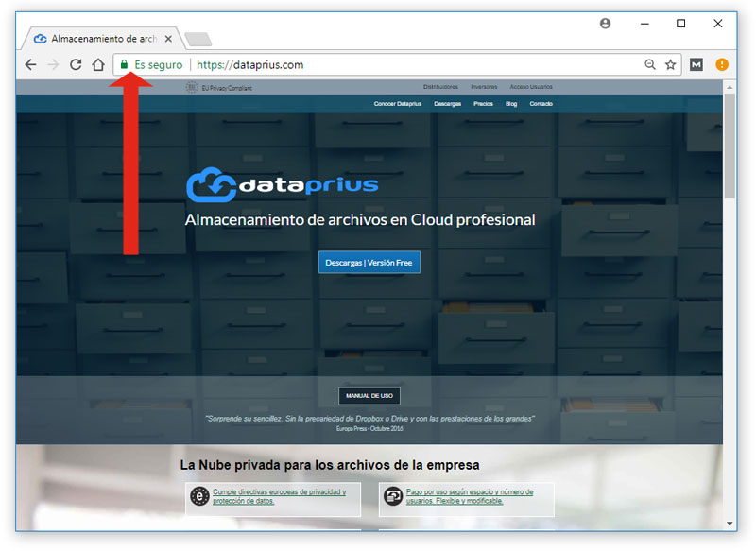This screenshot has height=551, width=756.
Task: Click the vertical scrollbar thumb
Action: (730, 146)
